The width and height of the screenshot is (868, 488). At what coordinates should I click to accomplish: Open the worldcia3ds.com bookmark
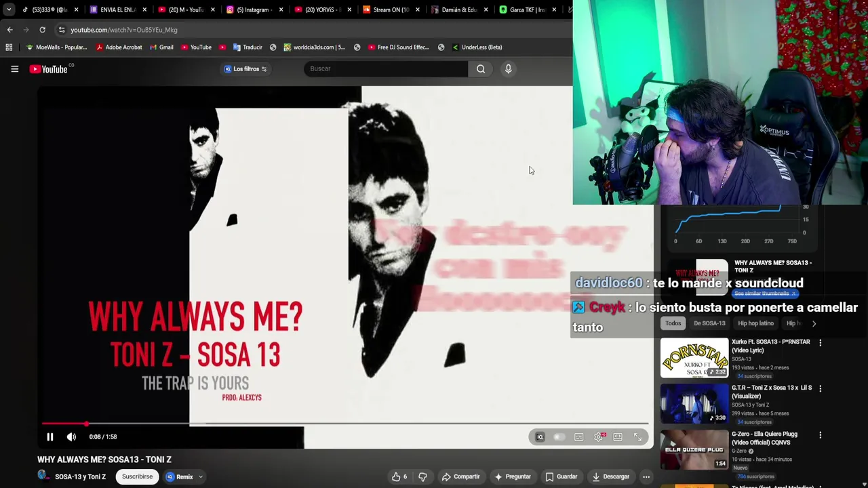314,47
